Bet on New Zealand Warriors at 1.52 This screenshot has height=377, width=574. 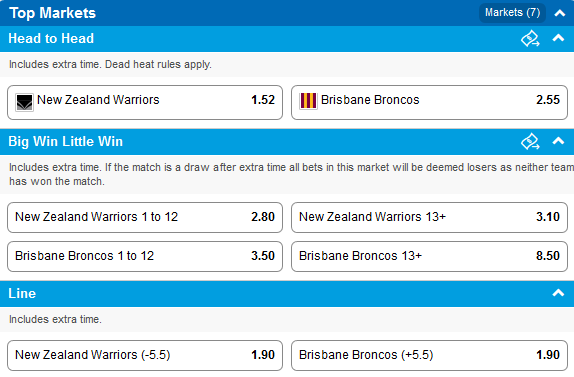point(145,102)
